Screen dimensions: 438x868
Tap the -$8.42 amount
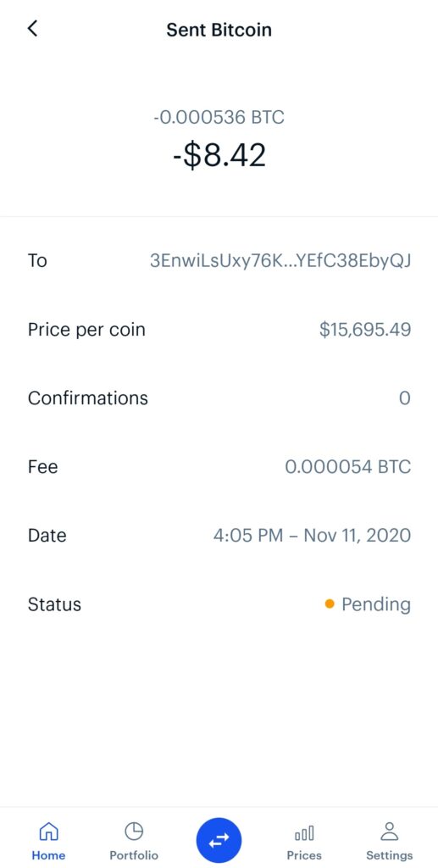tap(219, 154)
